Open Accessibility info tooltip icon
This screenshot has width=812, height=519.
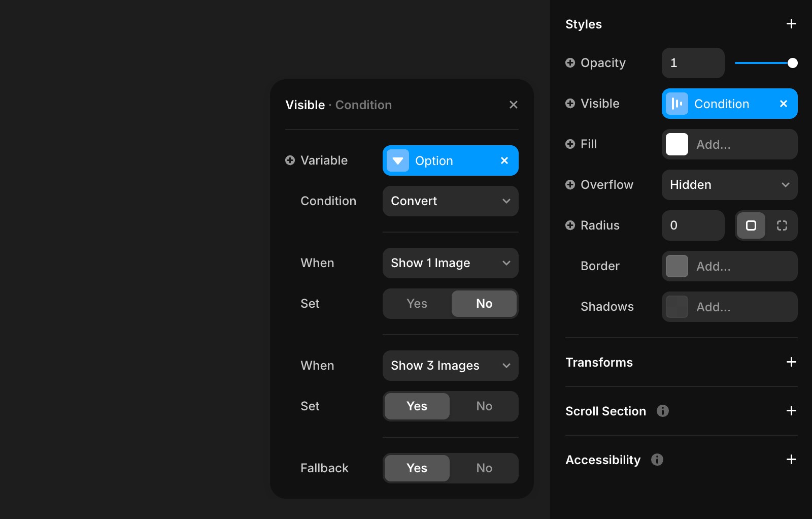[x=657, y=460]
